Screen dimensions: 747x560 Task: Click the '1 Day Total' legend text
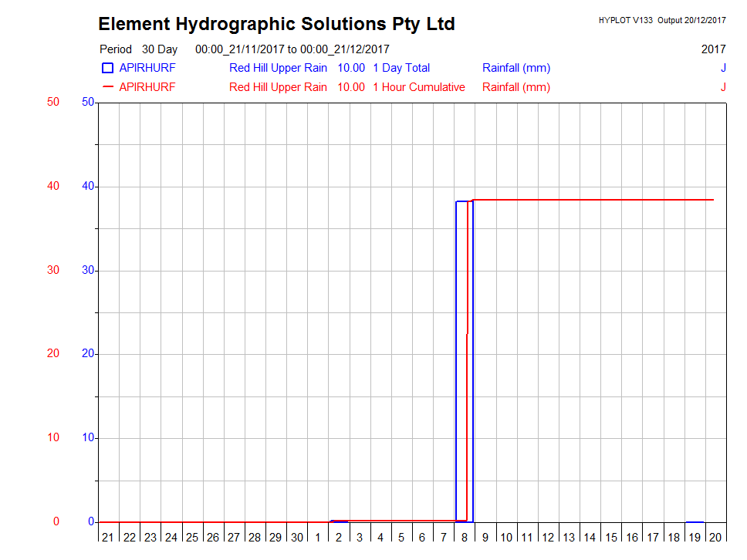click(401, 68)
